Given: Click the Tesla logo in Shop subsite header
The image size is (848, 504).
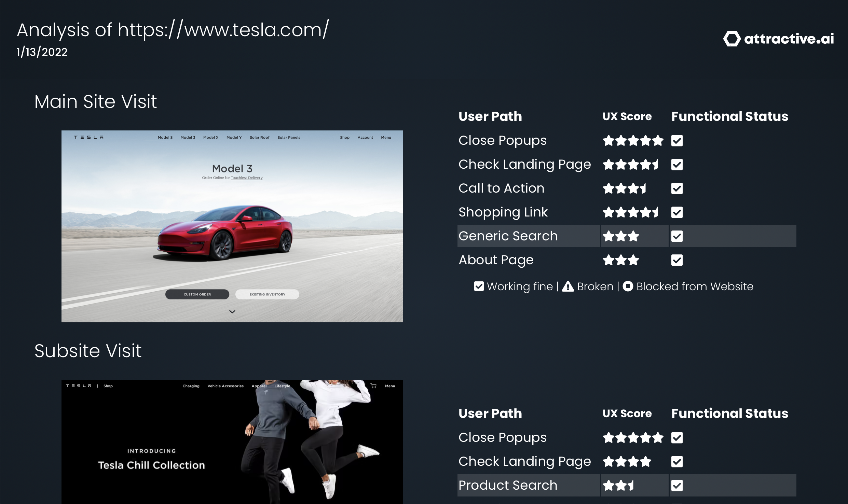Looking at the screenshot, I should (79, 386).
